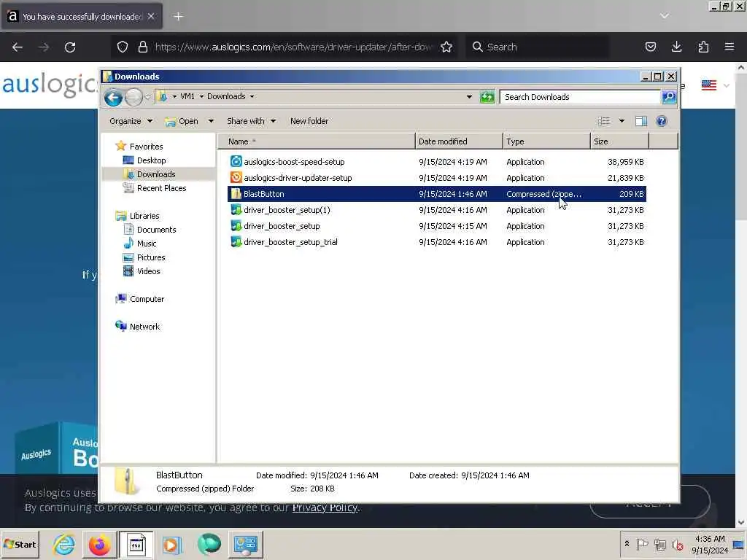Open Firefox extensions puzzle icon
The height and width of the screenshot is (560, 747).
703,47
